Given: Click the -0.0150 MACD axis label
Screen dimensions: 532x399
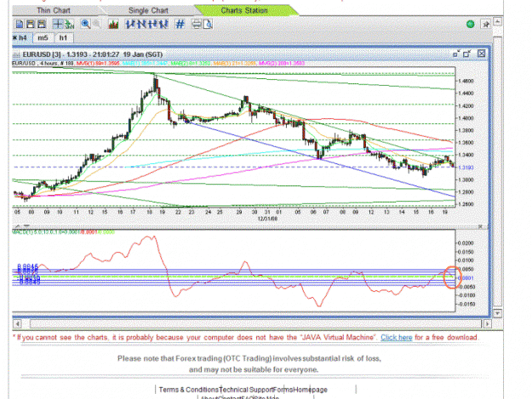Looking at the screenshot, I should coord(465,304).
